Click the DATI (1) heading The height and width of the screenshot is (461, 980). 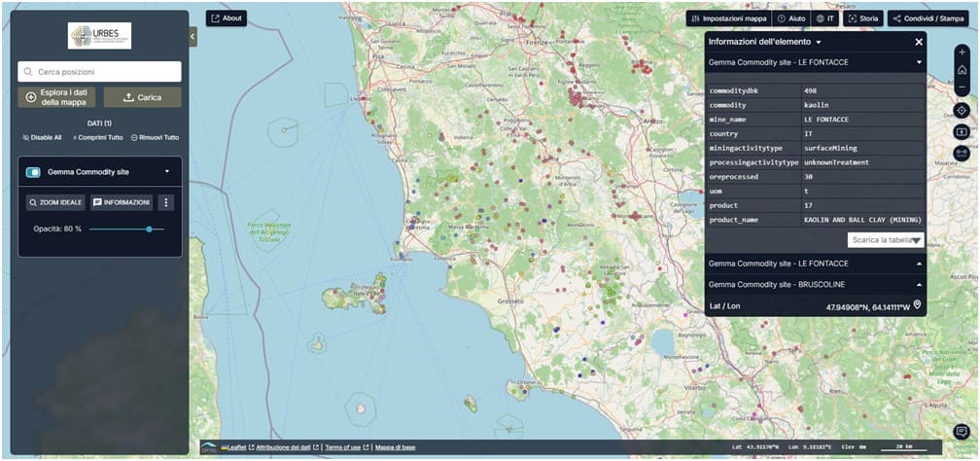coord(99,124)
